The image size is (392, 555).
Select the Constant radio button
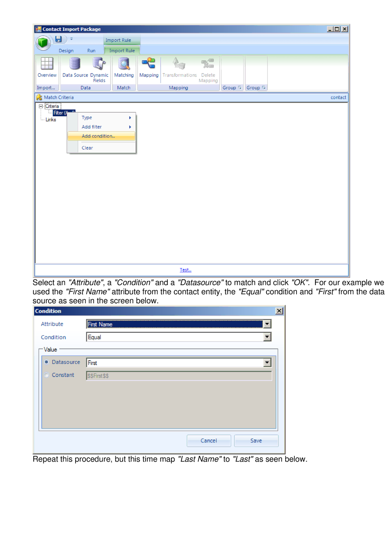[x=46, y=375]
